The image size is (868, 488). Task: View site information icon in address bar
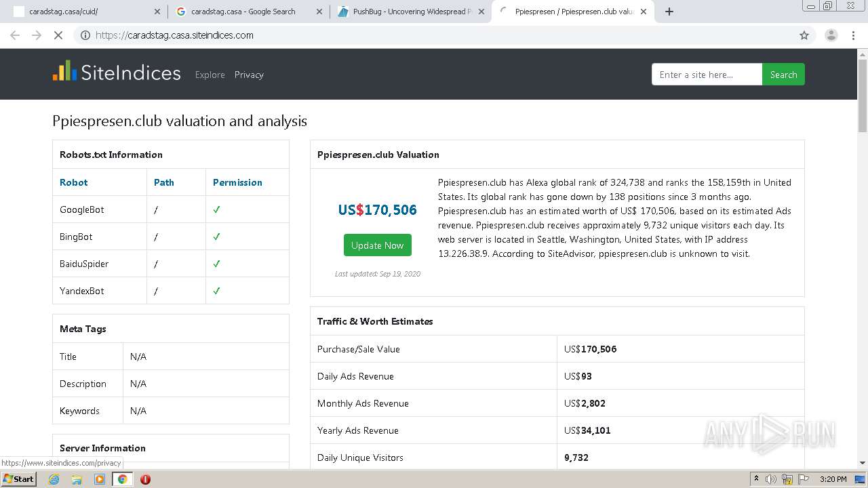coord(85,35)
